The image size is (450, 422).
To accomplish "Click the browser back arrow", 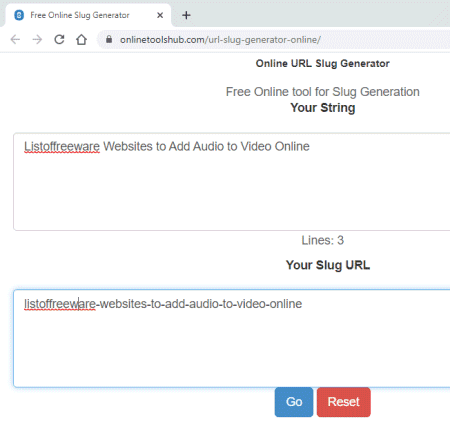I will click(15, 40).
